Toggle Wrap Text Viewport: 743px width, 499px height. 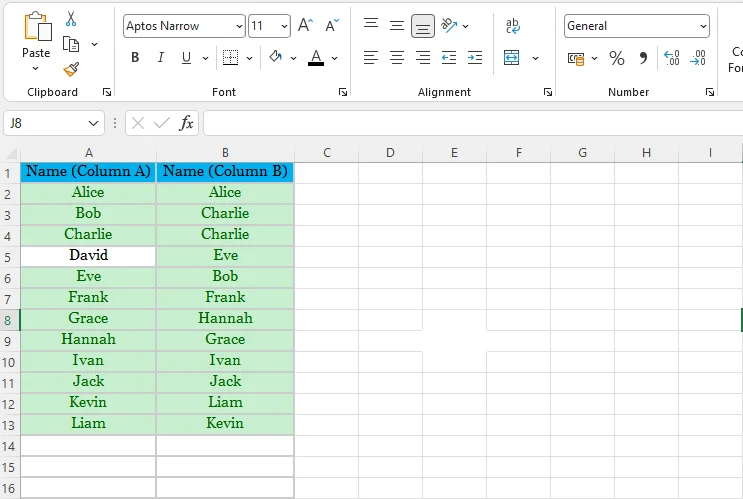coord(512,26)
